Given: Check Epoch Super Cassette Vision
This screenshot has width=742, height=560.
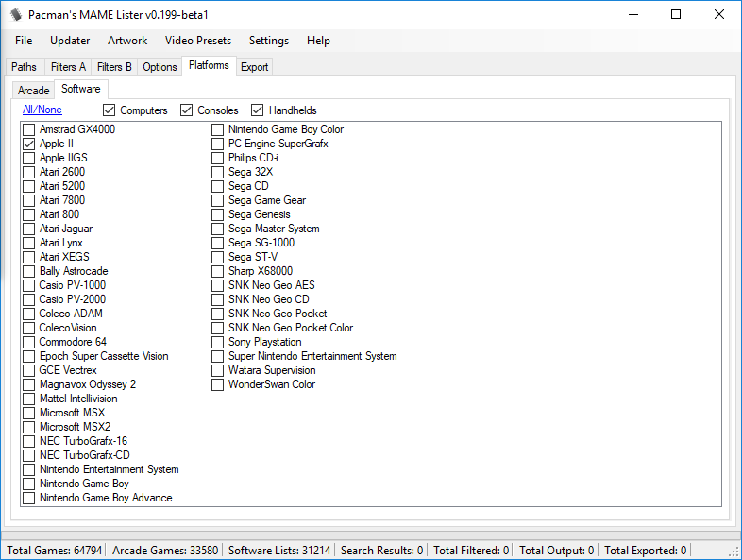Looking at the screenshot, I should 29,356.
